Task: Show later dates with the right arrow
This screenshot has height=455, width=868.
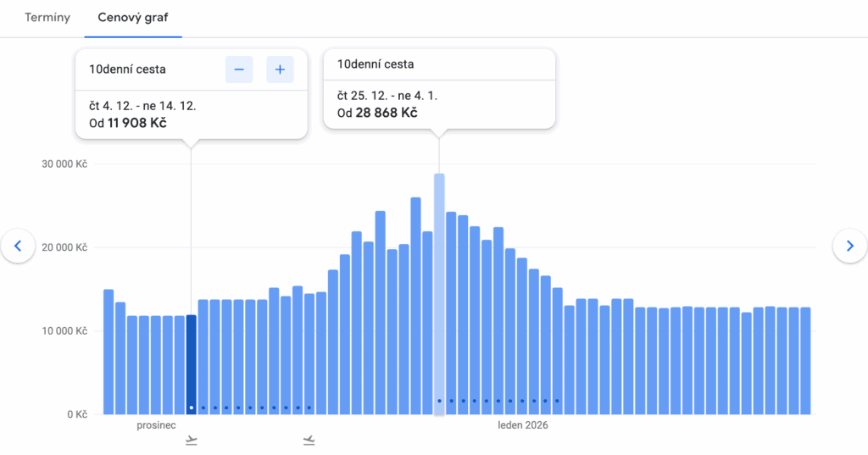Action: 849,246
